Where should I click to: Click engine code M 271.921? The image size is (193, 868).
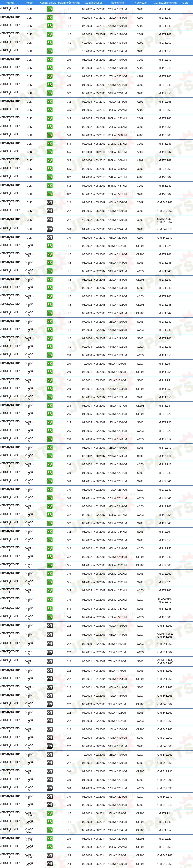coord(165,246)
